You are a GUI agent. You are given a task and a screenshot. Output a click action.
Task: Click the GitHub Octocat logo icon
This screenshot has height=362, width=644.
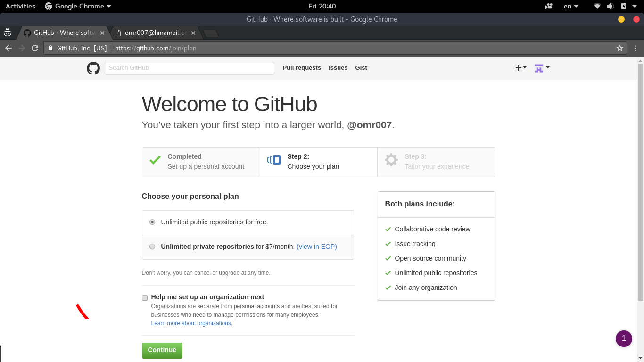point(93,68)
